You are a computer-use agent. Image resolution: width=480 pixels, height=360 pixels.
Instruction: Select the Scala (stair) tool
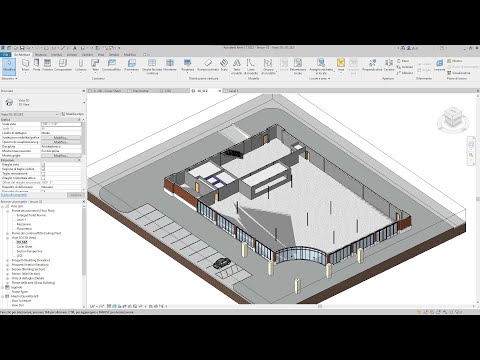[x=224, y=65]
